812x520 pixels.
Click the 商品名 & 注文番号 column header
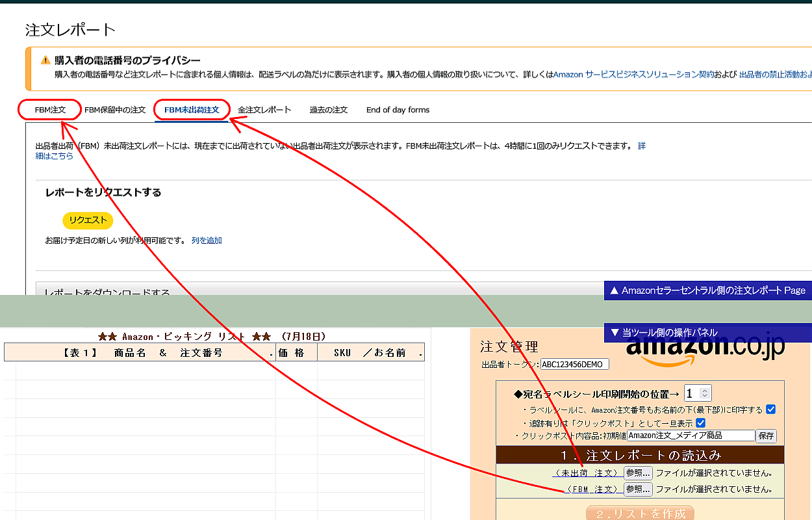click(x=140, y=352)
